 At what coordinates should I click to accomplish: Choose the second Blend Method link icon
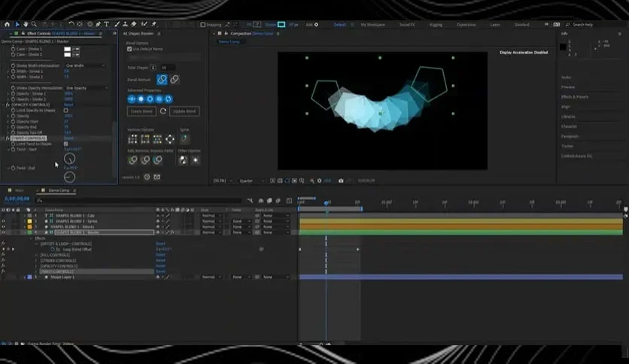[x=175, y=80]
